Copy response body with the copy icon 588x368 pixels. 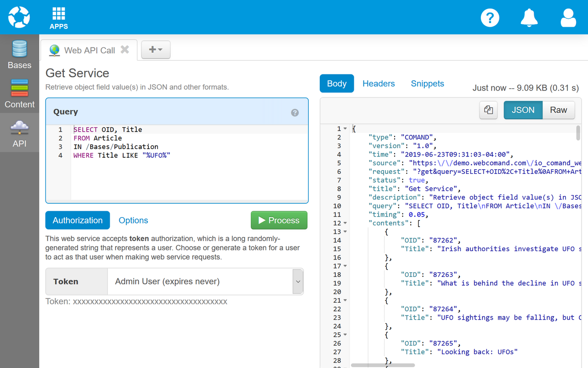coord(488,110)
